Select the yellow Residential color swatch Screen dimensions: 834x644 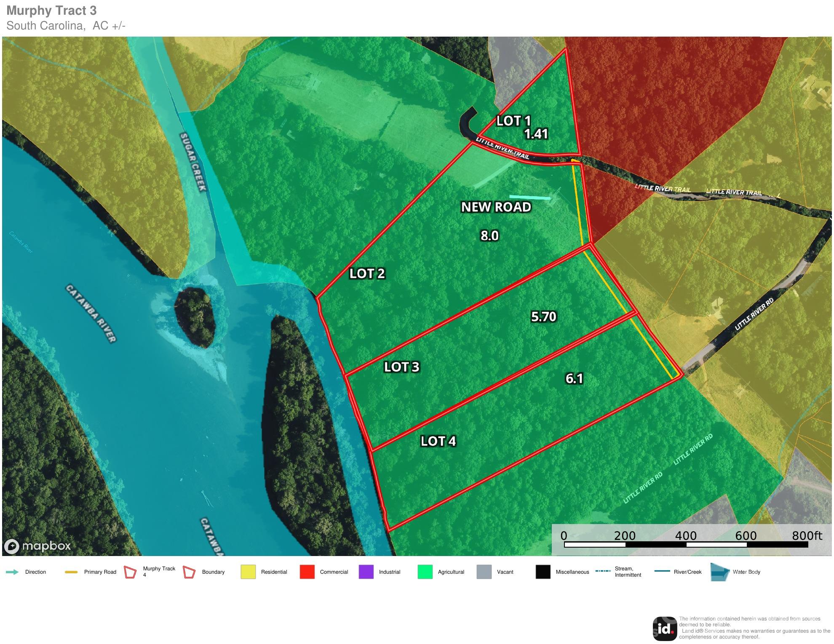pyautogui.click(x=248, y=572)
